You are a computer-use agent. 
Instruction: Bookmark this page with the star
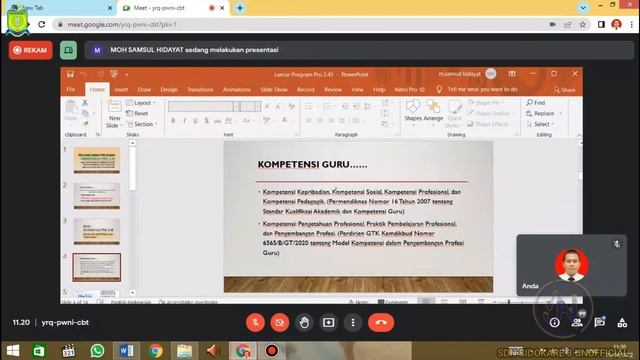pos(582,24)
